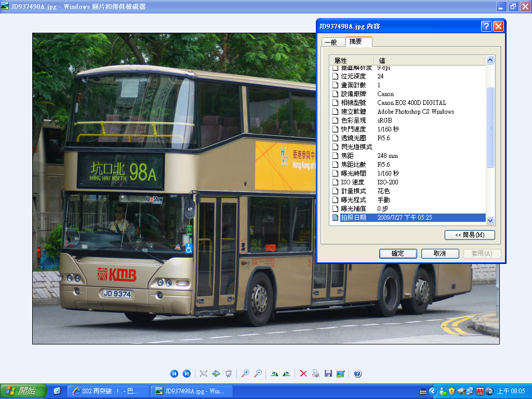Save a copy with the floppy icon
The height and width of the screenshot is (399, 532).
click(x=328, y=374)
